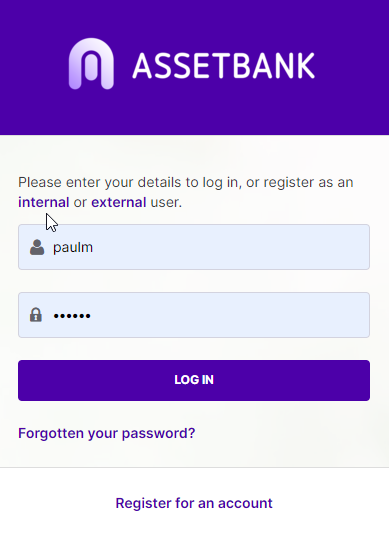389x535 pixels.
Task: Click the divider line above the Register link
Action: (x=194, y=467)
